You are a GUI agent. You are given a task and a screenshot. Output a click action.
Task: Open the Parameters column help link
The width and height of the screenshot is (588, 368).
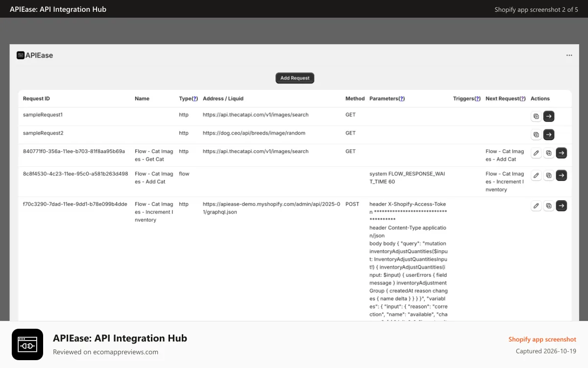(x=402, y=99)
